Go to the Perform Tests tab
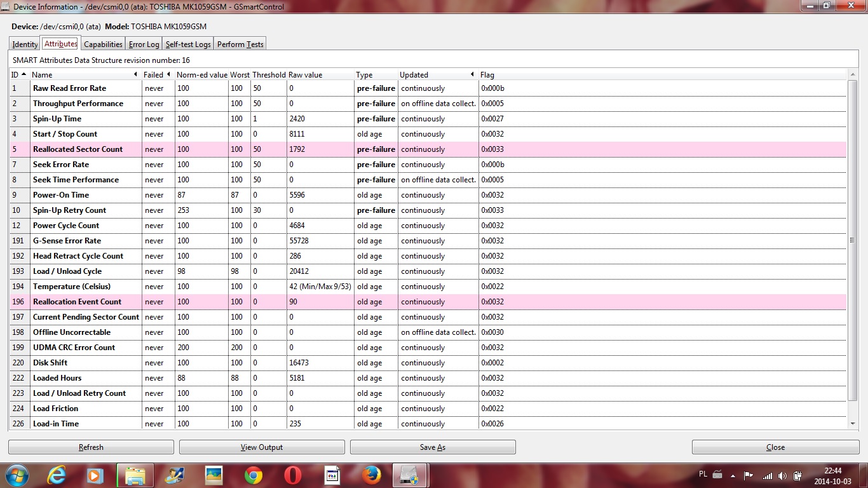868x488 pixels. tap(240, 44)
